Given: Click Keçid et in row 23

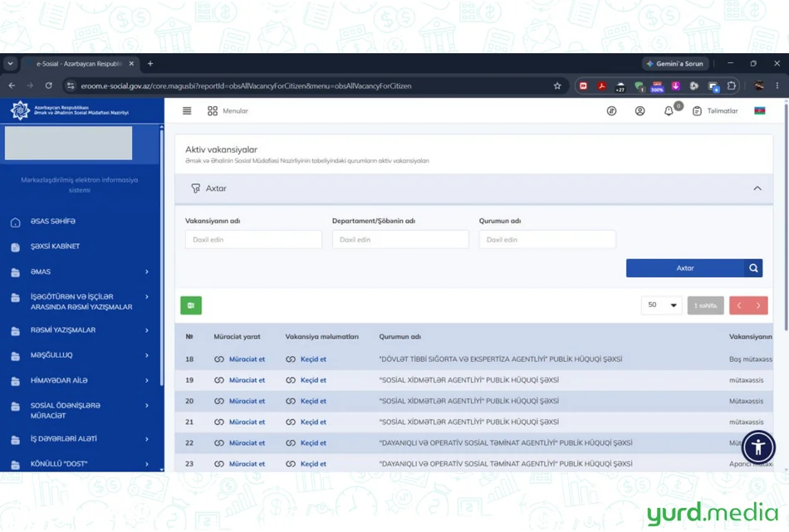Looking at the screenshot, I should click(x=306, y=464).
